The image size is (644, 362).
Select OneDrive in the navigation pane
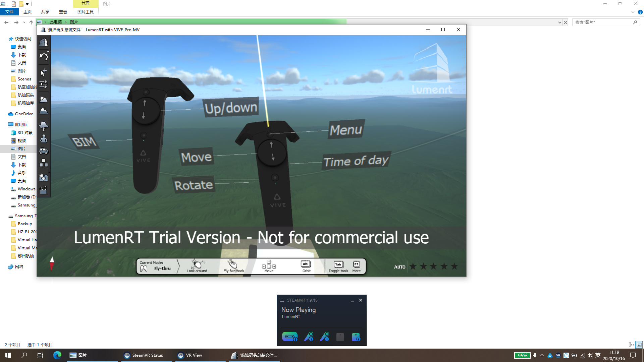click(x=24, y=114)
